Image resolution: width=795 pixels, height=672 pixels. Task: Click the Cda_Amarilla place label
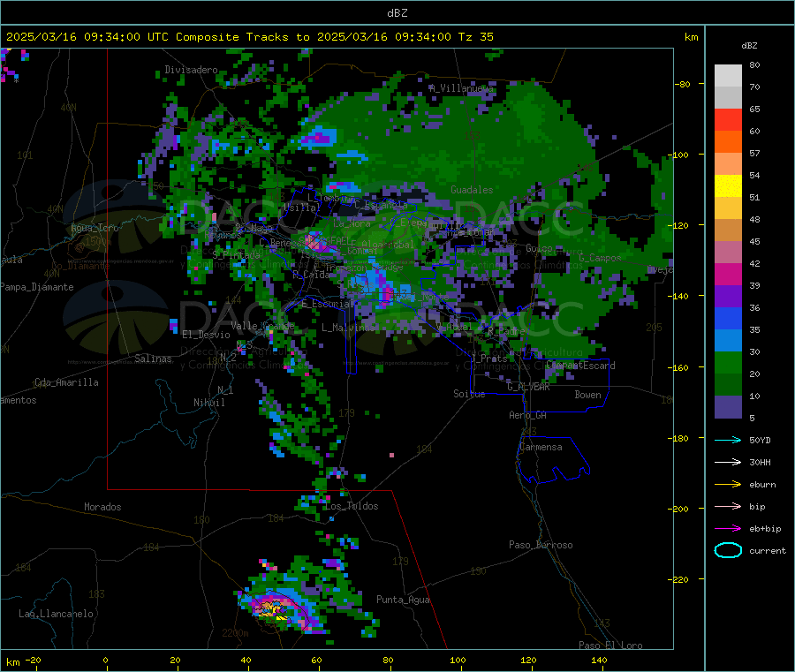pos(66,382)
